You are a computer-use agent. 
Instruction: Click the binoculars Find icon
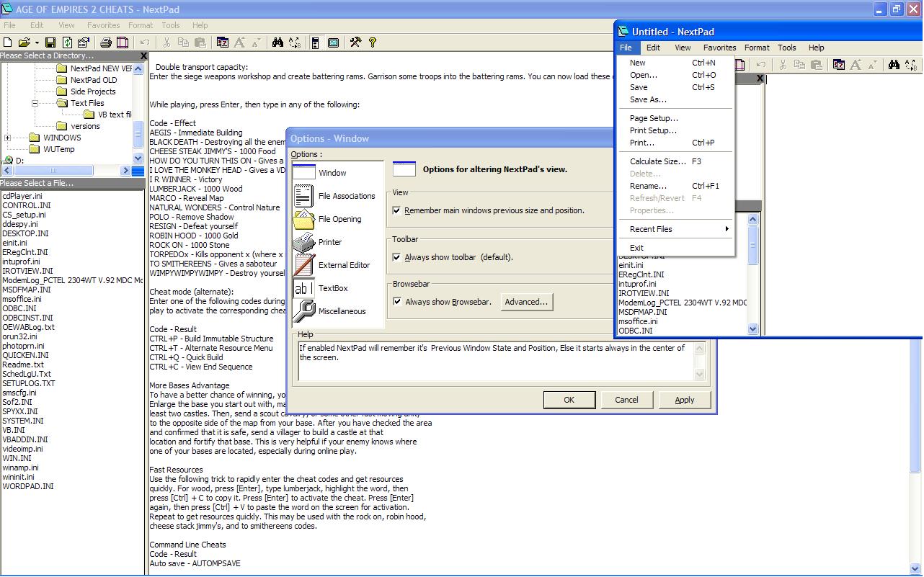click(x=277, y=43)
